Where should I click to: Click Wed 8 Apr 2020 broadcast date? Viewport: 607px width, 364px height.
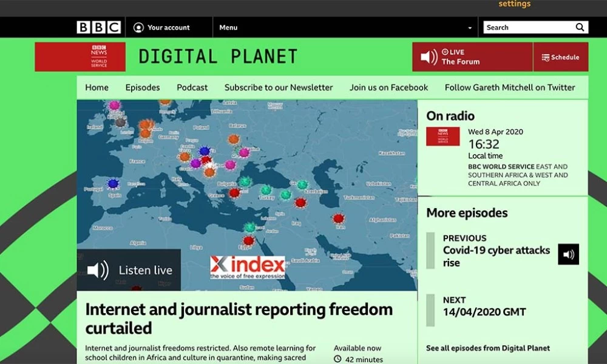[495, 132]
